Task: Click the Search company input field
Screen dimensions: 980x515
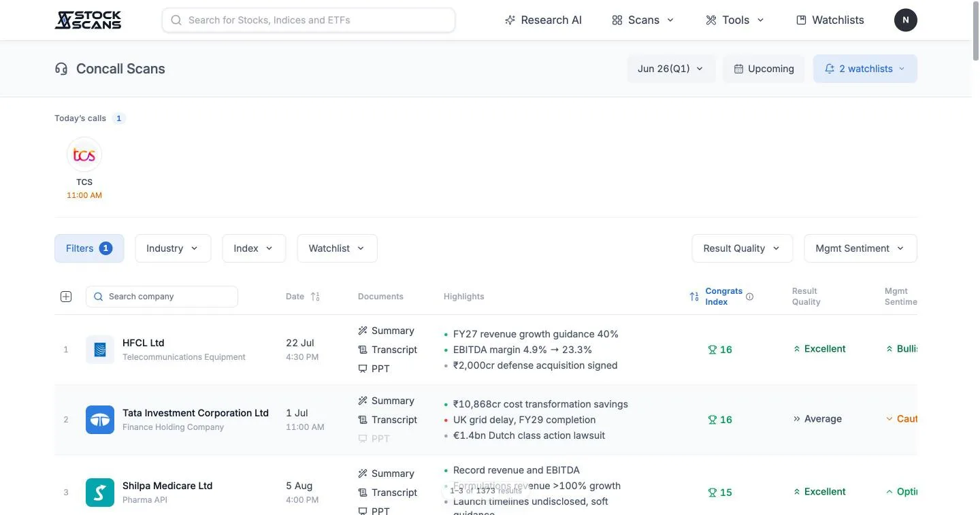Action: coord(162,297)
